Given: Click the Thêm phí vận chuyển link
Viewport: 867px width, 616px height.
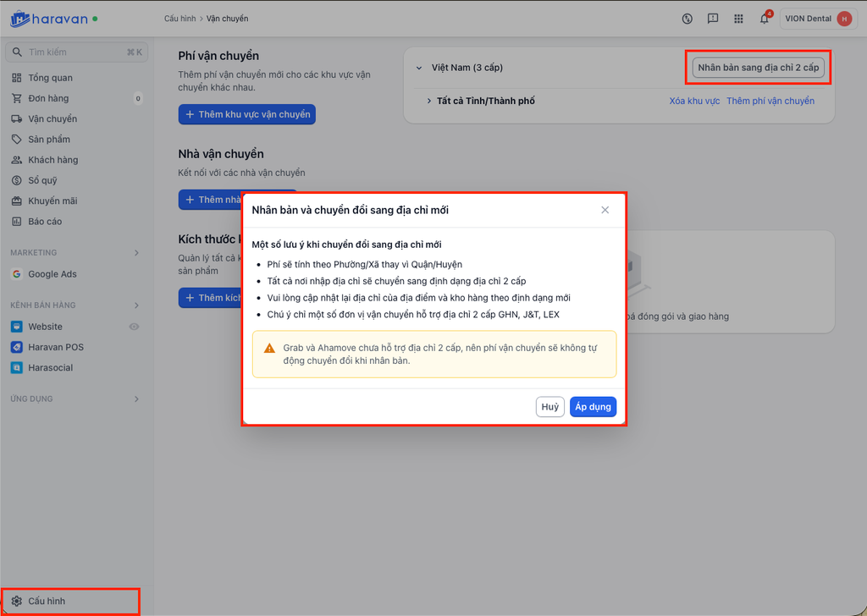Looking at the screenshot, I should tap(770, 102).
